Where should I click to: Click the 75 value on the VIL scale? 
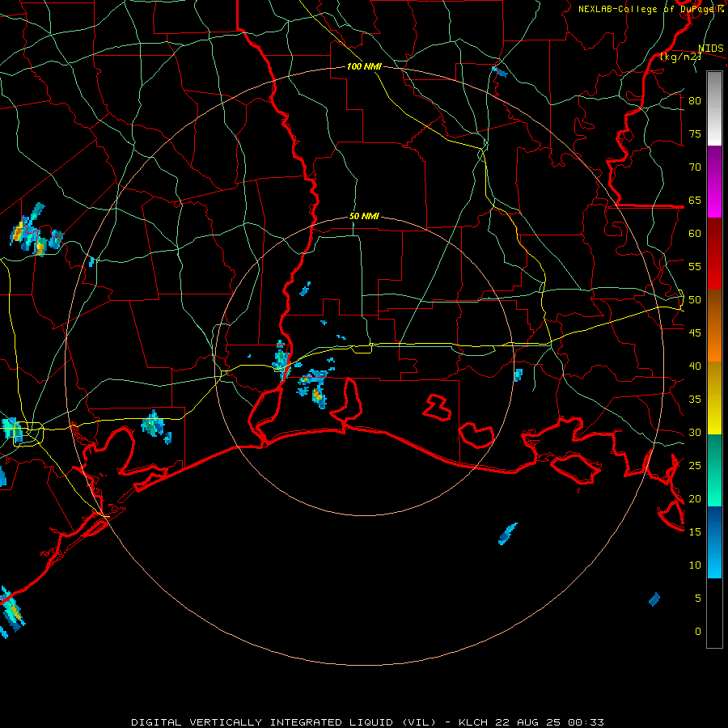pyautogui.click(x=695, y=133)
